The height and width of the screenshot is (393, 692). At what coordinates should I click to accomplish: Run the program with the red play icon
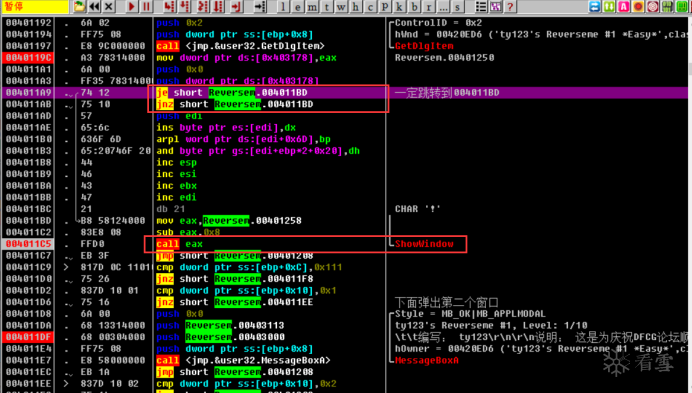pos(132,7)
